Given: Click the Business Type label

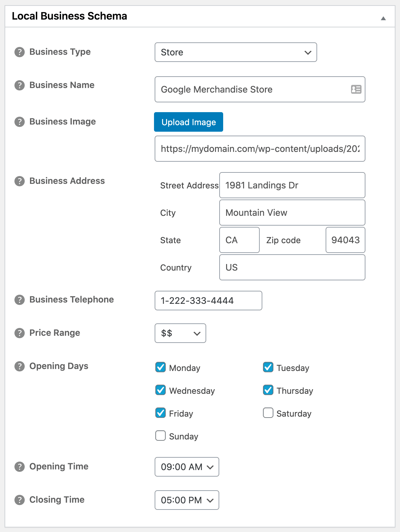Looking at the screenshot, I should 60,52.
